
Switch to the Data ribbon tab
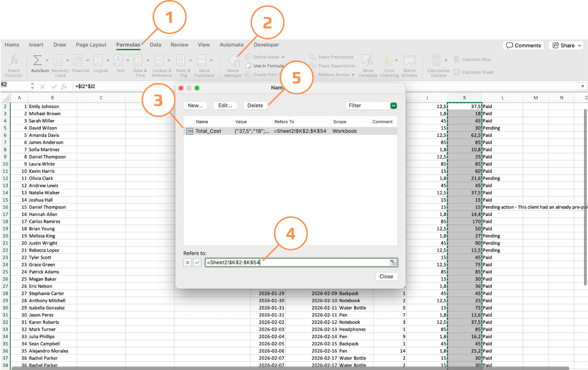pyautogui.click(x=155, y=45)
